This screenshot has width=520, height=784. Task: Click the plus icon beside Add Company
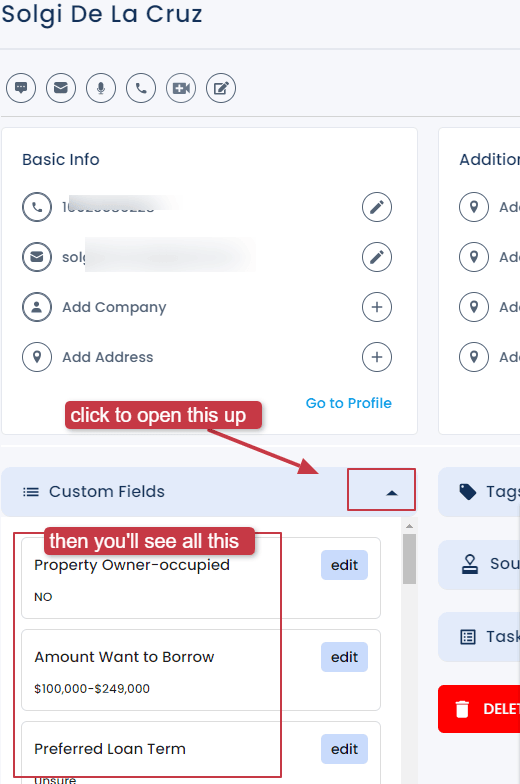coord(377,307)
